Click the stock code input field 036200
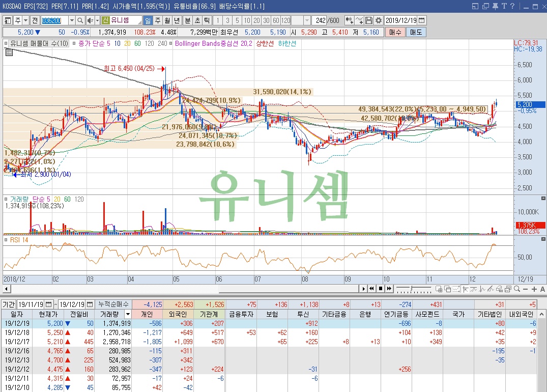Viewport: 547px width, 392px height. click(54, 20)
